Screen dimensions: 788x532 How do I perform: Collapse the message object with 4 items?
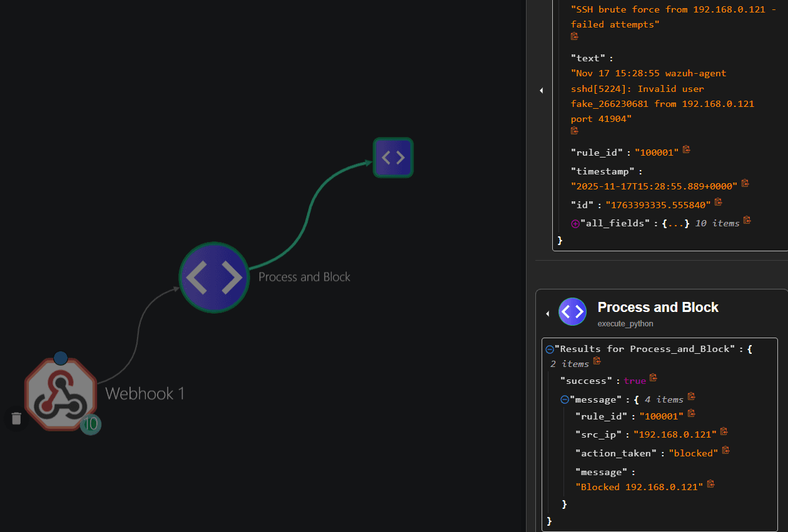pos(564,399)
